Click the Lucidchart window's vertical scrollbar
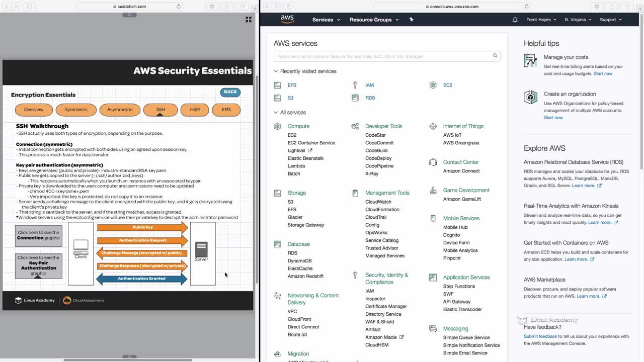 click(x=257, y=178)
